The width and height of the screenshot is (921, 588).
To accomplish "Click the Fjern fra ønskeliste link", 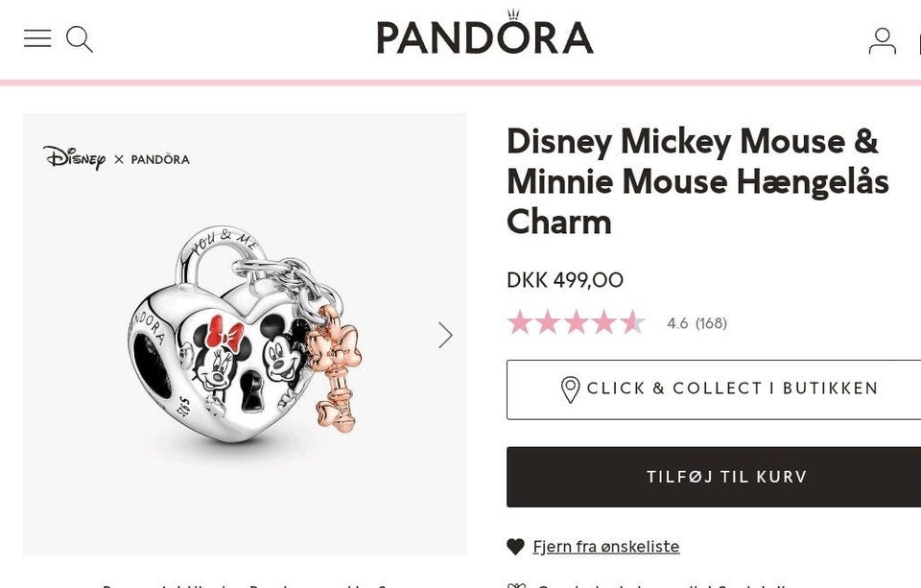I will [x=605, y=547].
